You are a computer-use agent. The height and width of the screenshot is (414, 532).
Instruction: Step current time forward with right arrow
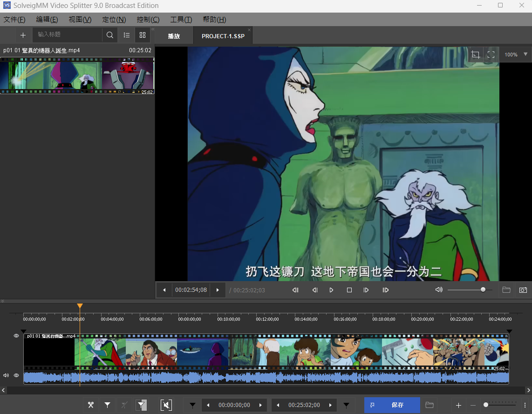point(218,290)
